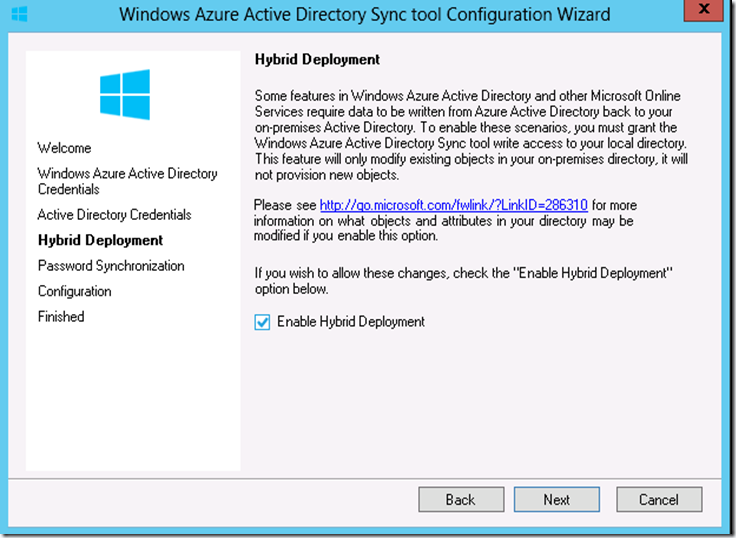Select the Finished step
736x538 pixels.
coord(61,317)
